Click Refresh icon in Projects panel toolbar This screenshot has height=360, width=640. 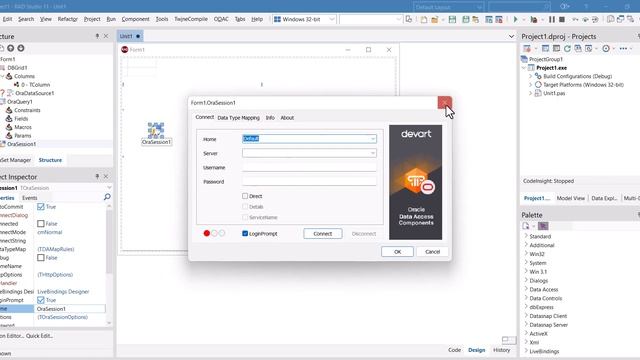pyautogui.click(x=567, y=49)
